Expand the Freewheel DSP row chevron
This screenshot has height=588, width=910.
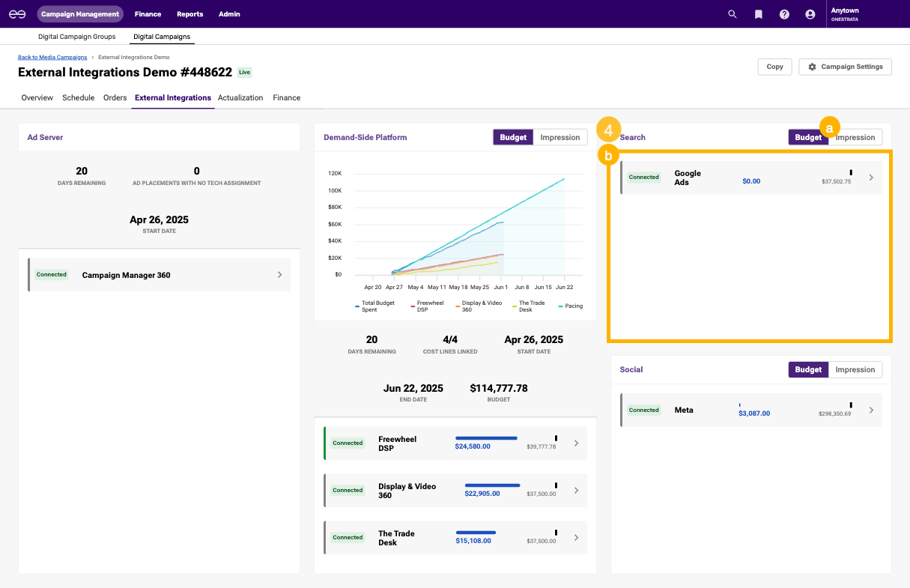(x=576, y=443)
